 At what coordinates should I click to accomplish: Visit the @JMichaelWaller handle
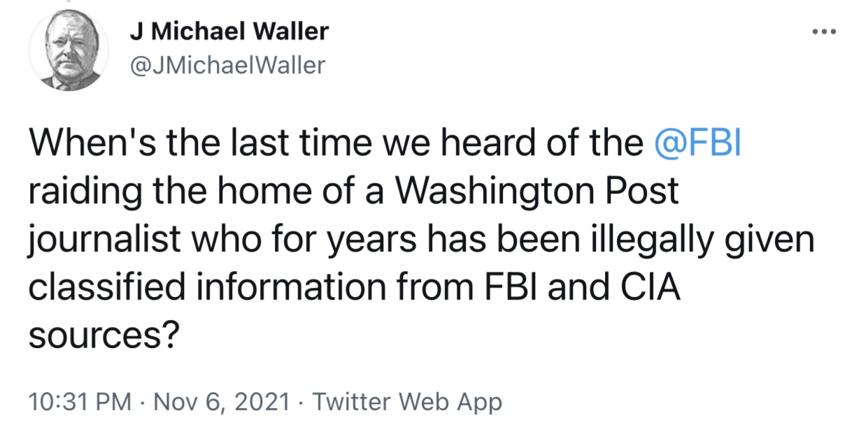(x=227, y=65)
